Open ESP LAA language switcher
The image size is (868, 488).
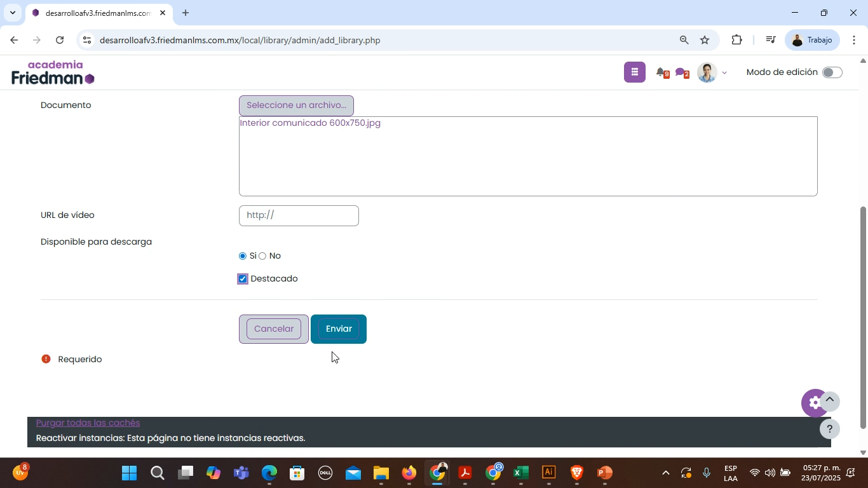pyautogui.click(x=730, y=473)
